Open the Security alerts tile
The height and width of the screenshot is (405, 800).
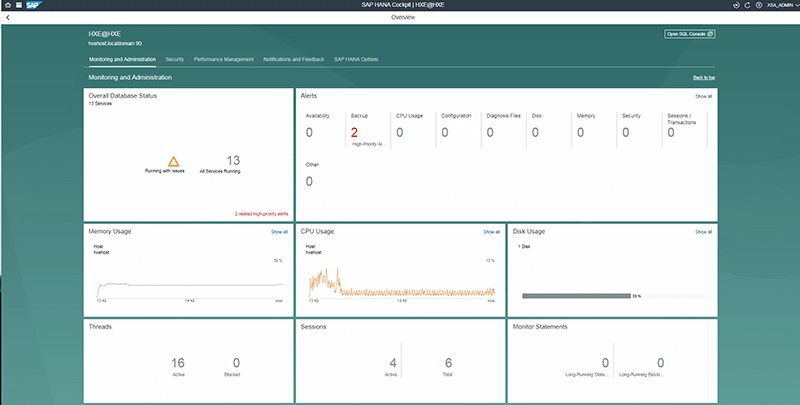pos(639,130)
